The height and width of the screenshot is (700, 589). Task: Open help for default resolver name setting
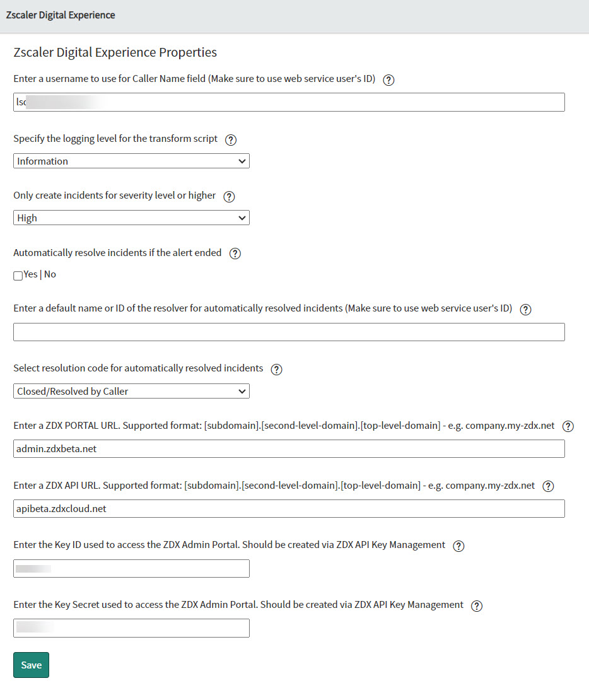tap(525, 309)
